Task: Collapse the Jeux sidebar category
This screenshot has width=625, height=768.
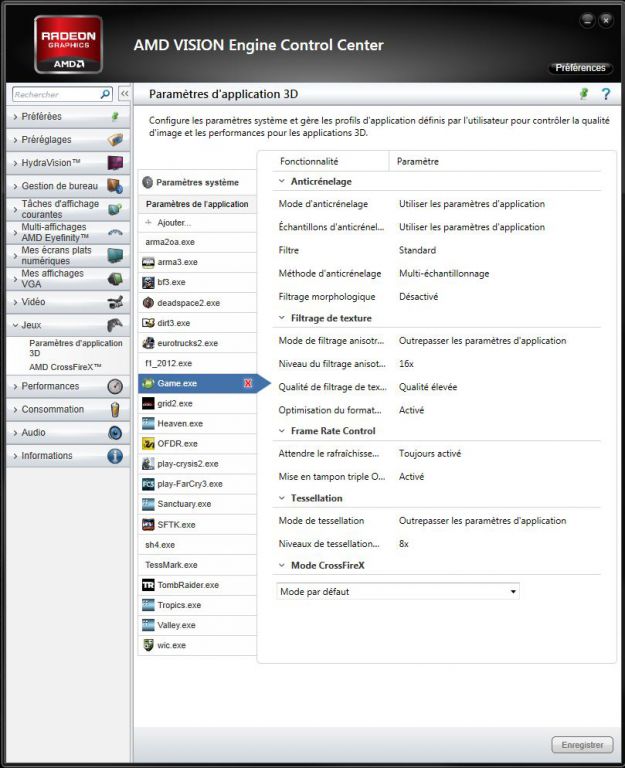Action: (68, 325)
